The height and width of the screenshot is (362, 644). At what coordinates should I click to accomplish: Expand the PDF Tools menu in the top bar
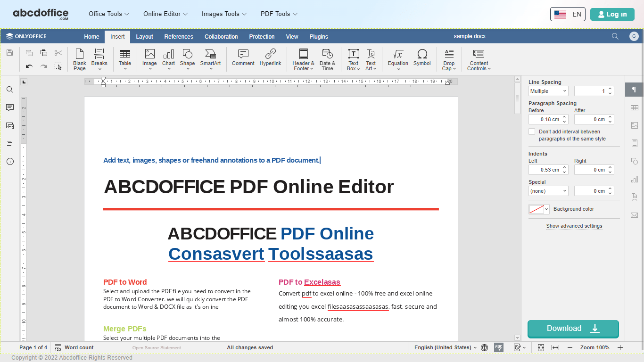click(279, 14)
